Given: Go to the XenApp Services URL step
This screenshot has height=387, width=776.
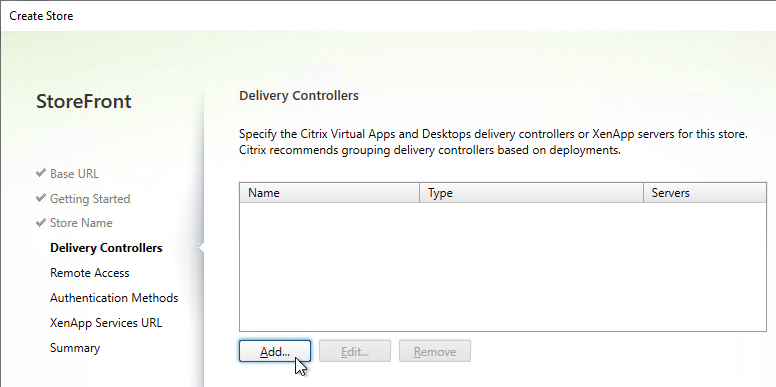Looking at the screenshot, I should tap(106, 323).
